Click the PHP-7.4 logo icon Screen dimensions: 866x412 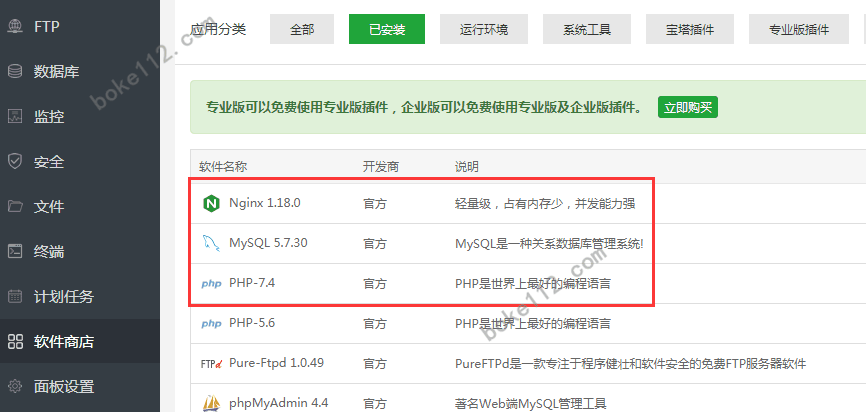[x=211, y=284]
